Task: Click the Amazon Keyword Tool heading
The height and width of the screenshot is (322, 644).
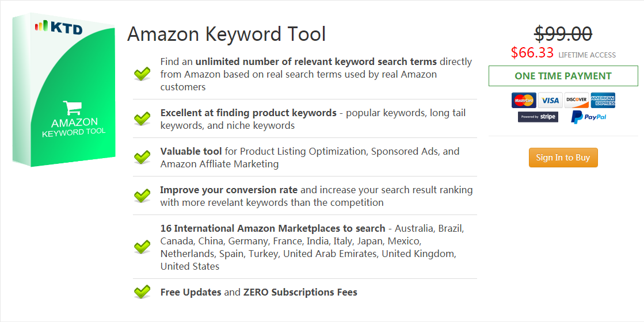Action: (x=226, y=34)
